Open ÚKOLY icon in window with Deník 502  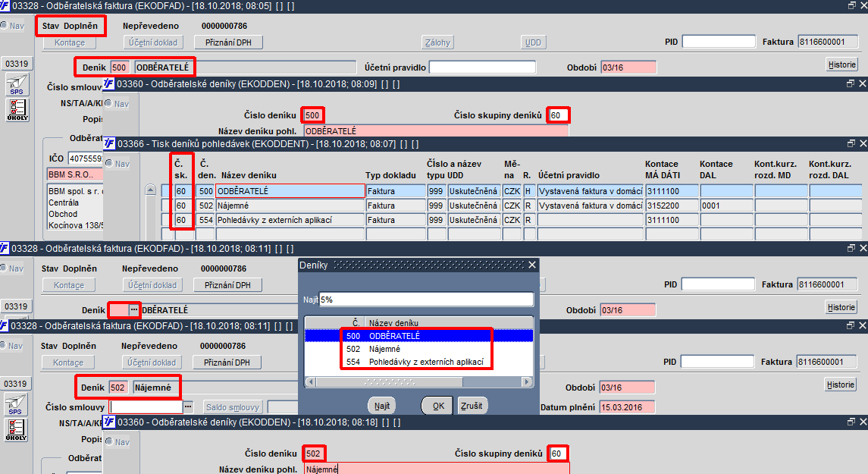tap(15, 430)
